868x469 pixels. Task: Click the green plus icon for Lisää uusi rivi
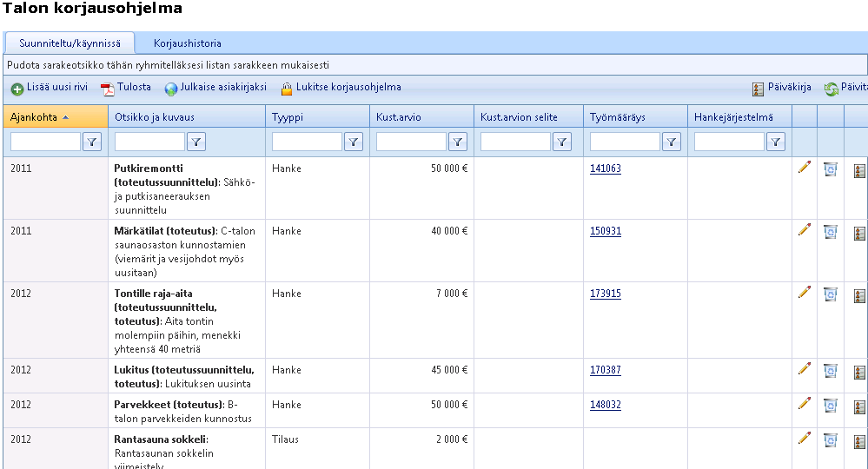click(x=17, y=89)
